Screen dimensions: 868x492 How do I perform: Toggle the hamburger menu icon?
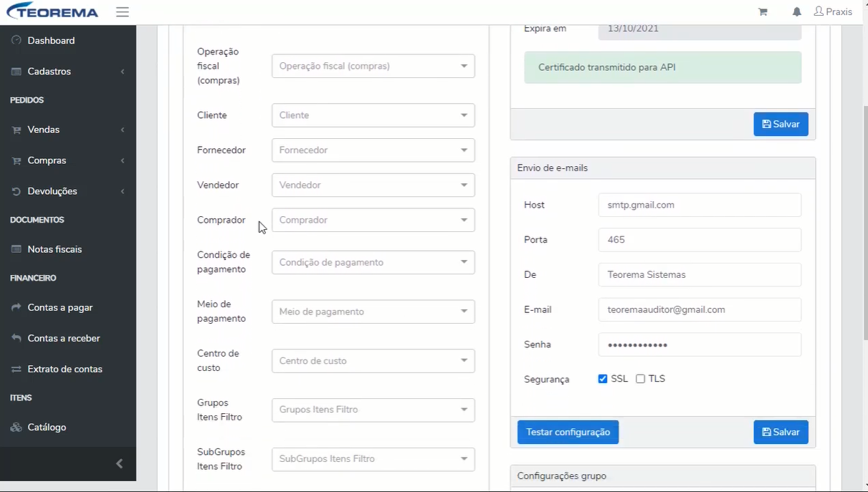[x=123, y=12]
